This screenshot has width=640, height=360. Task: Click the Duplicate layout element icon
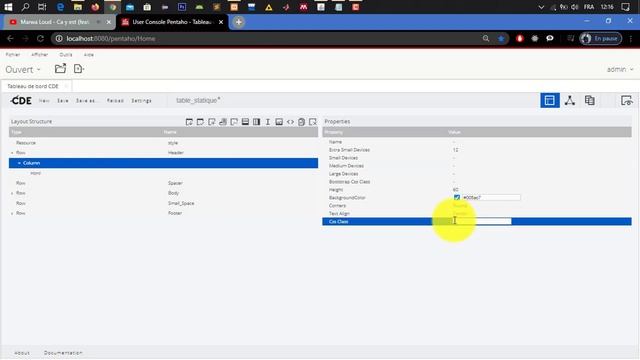point(302,122)
